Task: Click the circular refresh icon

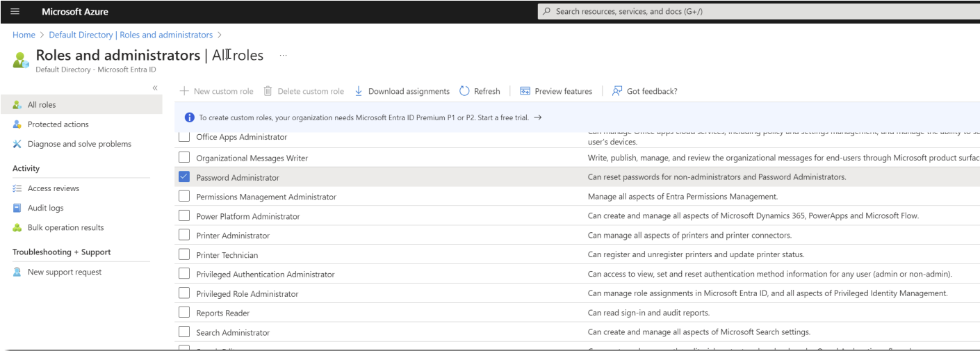Action: (x=464, y=91)
